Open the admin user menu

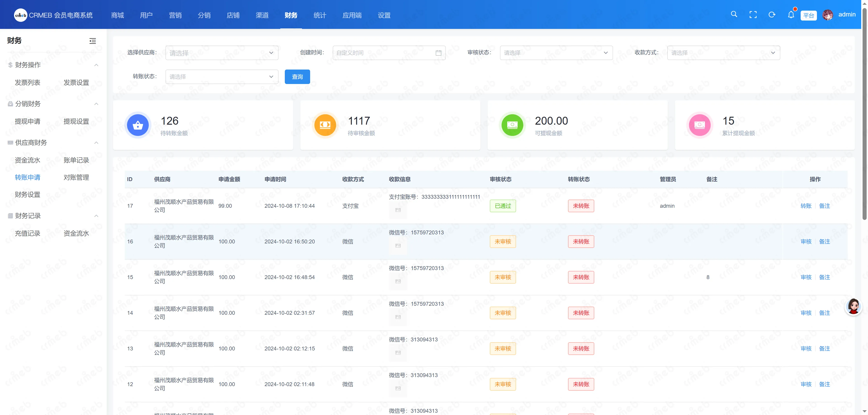(847, 14)
